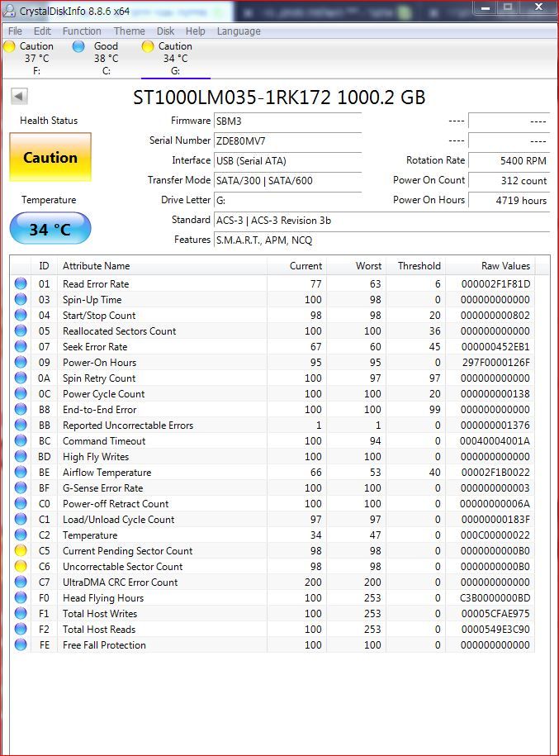Click the yellow icon for Current Pending Sector Count

21,550
